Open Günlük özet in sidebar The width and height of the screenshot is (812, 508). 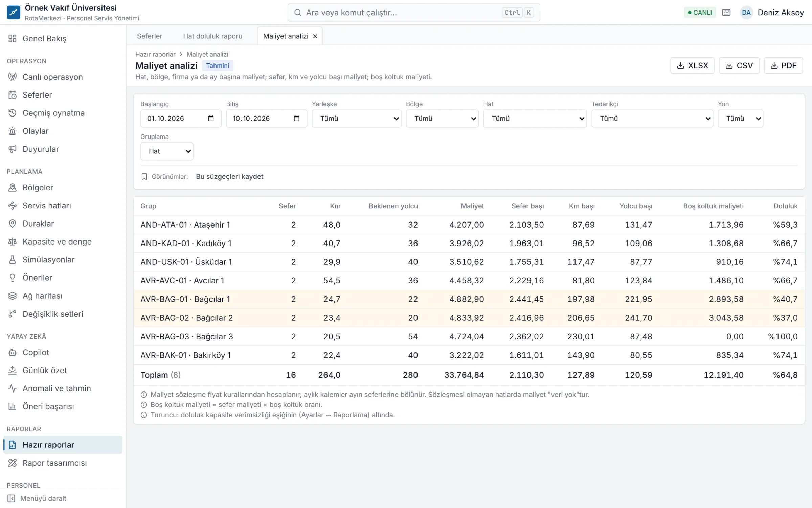coord(63,371)
